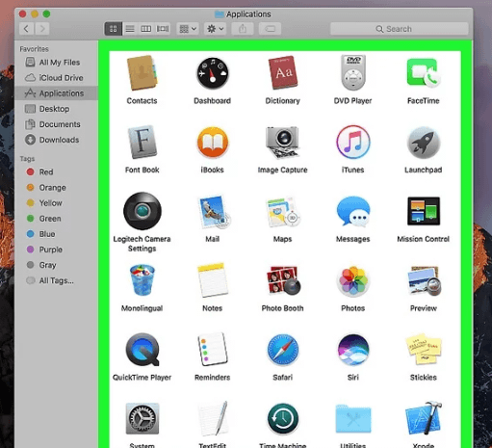This screenshot has width=492, height=448.
Task: Click the Mission Control app icon
Action: click(x=424, y=211)
